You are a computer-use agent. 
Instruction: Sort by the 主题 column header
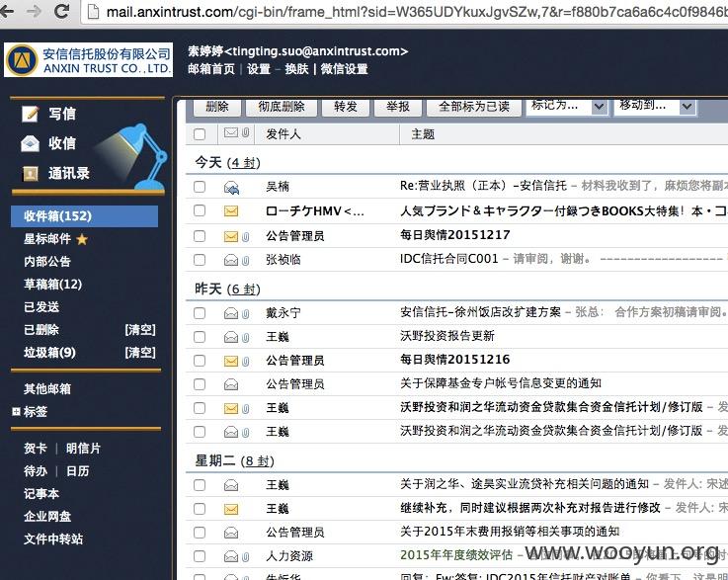[x=423, y=134]
